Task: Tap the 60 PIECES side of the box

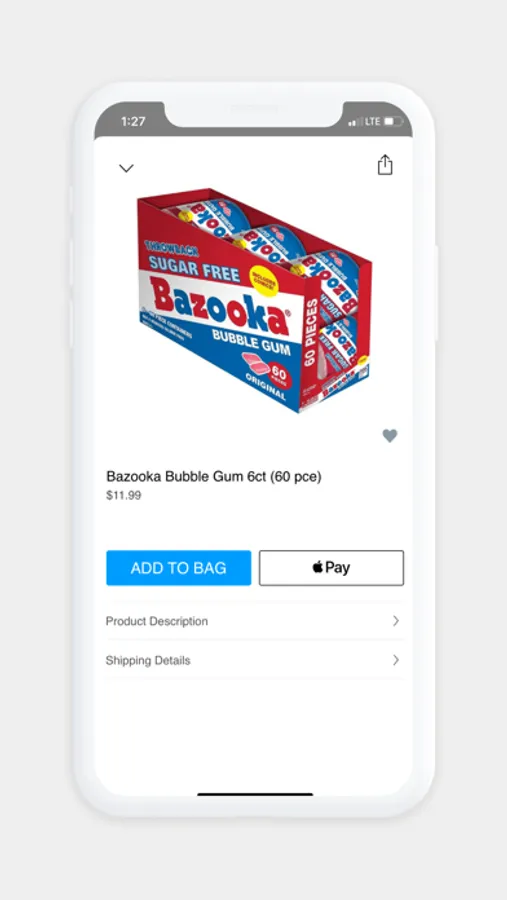Action: click(x=311, y=332)
